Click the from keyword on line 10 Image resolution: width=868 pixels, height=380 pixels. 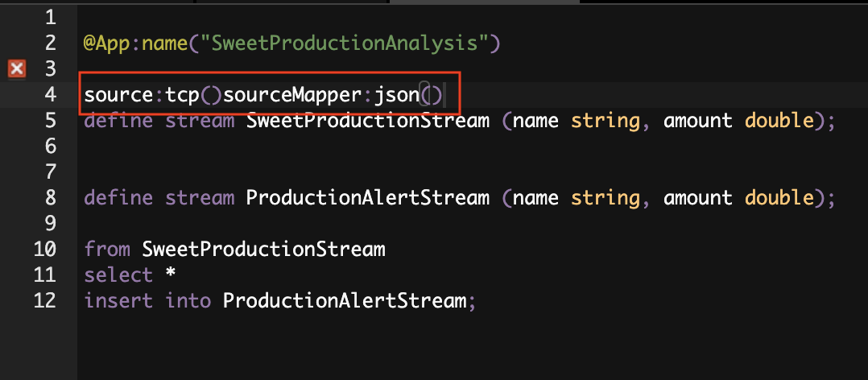[x=107, y=249]
